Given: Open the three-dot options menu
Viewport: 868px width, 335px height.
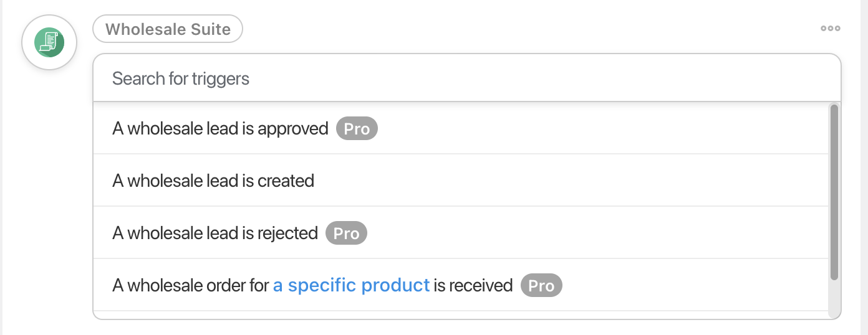Looking at the screenshot, I should (831, 28).
